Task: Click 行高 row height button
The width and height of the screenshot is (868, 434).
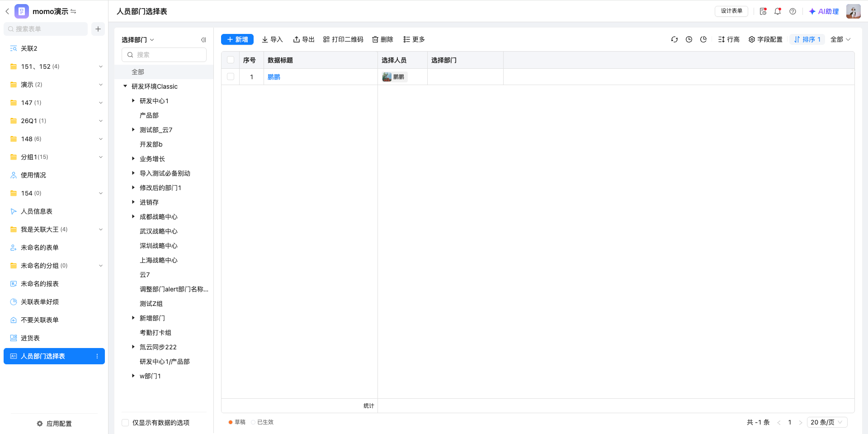Action: point(729,39)
